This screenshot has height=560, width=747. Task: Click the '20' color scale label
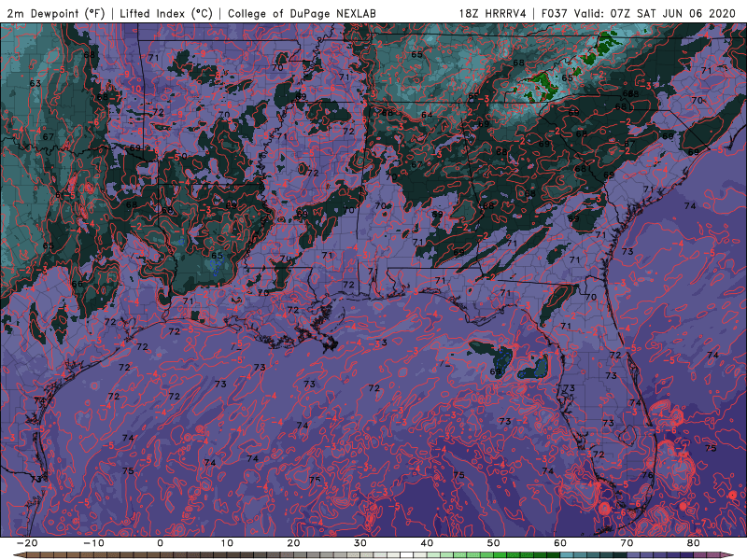(293, 543)
